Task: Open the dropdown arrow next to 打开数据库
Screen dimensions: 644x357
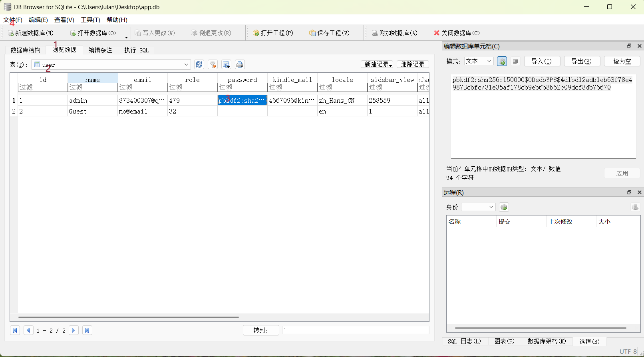Action: point(126,37)
